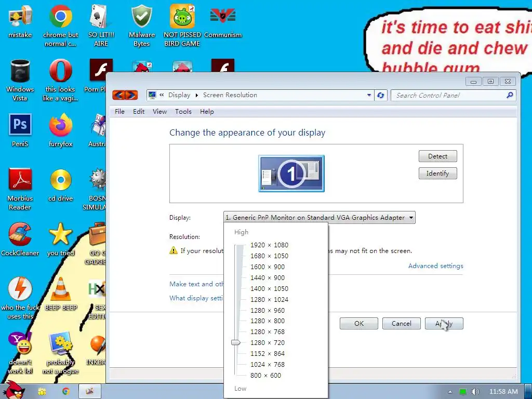Show hidden tray icons arrow
The height and width of the screenshot is (399, 532).
coord(450,392)
